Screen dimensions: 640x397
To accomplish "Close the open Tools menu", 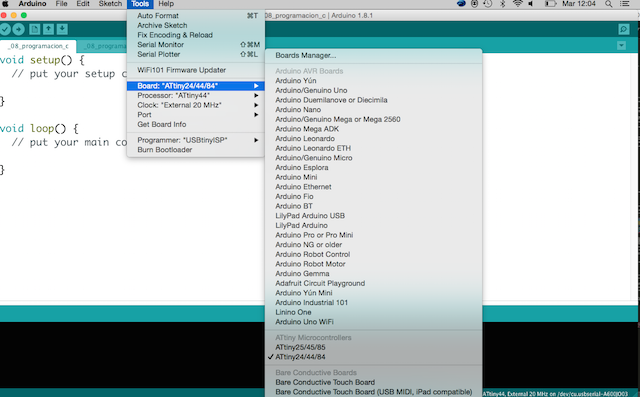I will (x=140, y=4).
